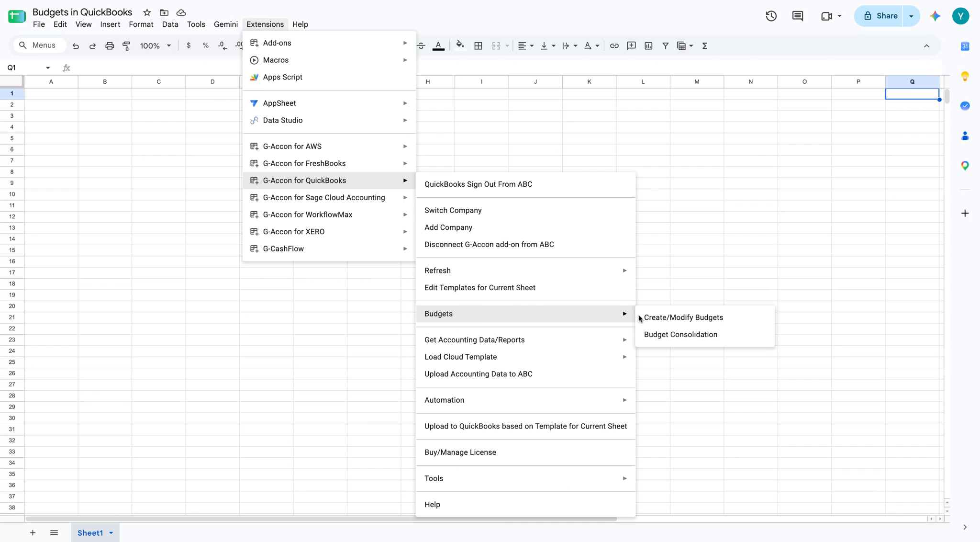The image size is (980, 542).
Task: Select column A header
Action: click(x=51, y=82)
